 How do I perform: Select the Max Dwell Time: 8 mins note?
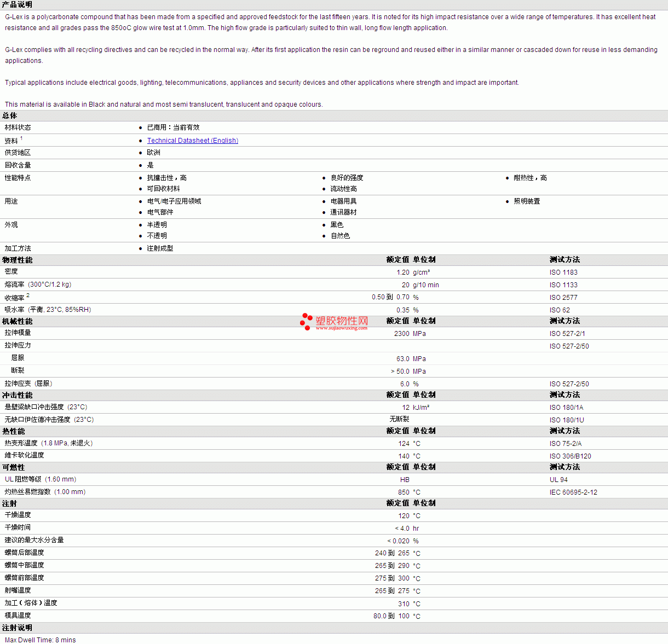pos(41,640)
